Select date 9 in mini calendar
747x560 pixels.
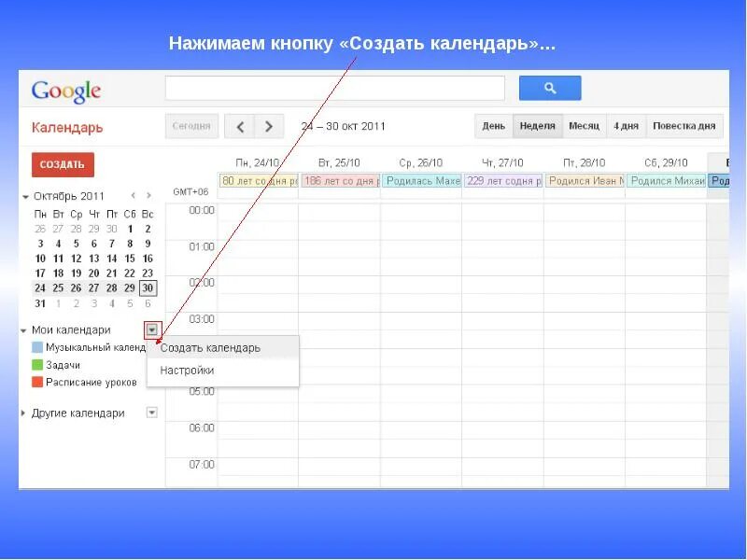[148, 244]
